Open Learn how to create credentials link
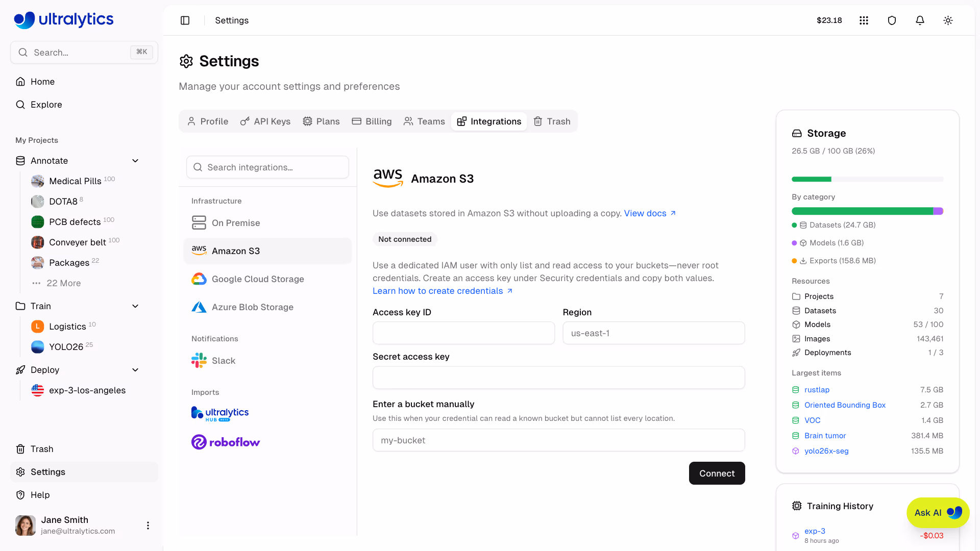Viewport: 980px width, 551px height. (443, 291)
